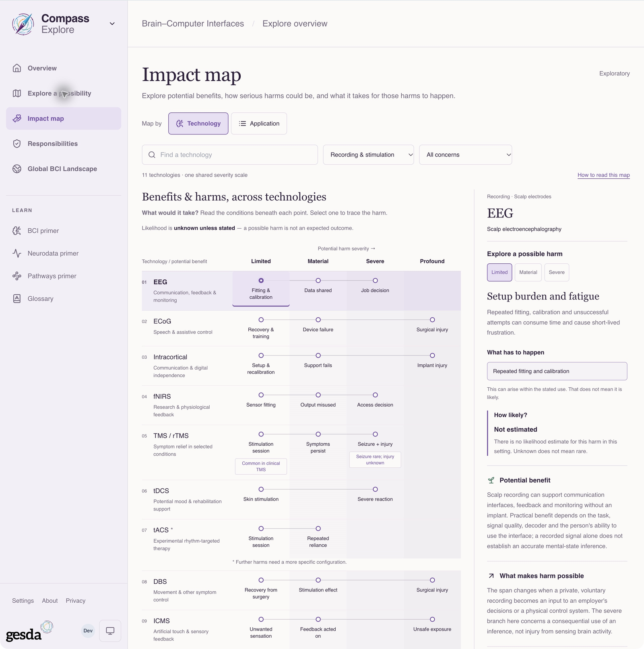Map by Technology toggle button
This screenshot has width=644, height=649.
[x=198, y=124]
